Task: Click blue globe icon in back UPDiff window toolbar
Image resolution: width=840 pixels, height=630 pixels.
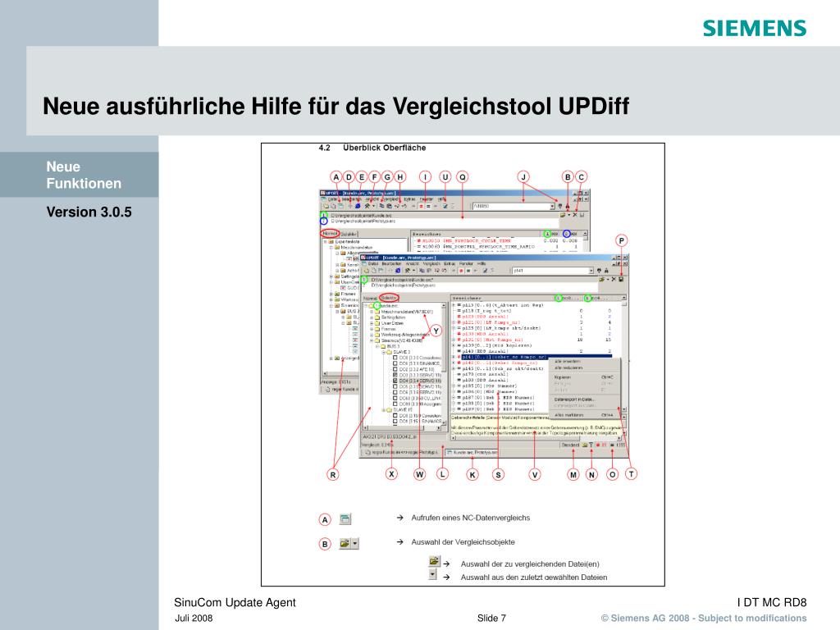Action: (358, 206)
